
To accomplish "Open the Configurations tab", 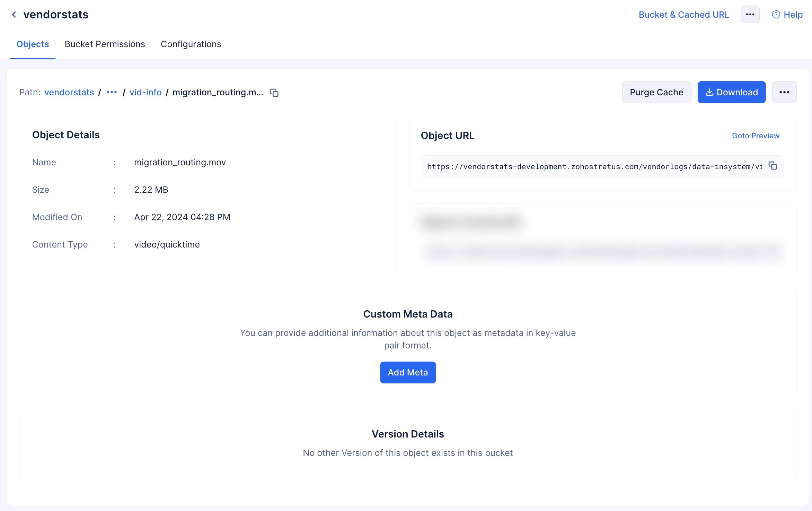I will (x=191, y=44).
